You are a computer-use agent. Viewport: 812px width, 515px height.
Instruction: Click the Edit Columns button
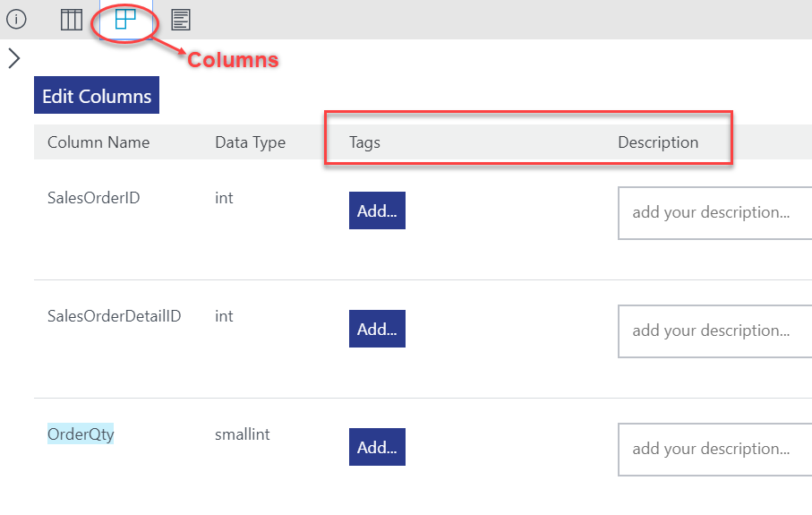[97, 96]
